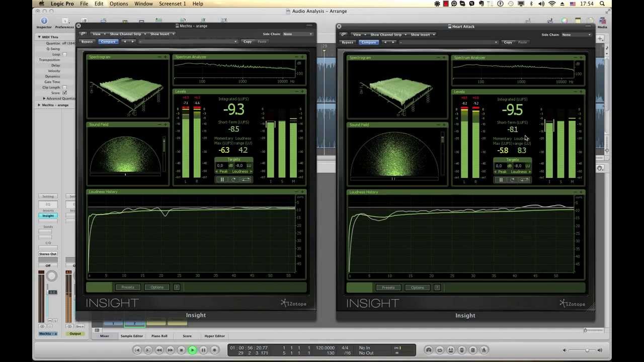Minimize the Spectrum Analyzer panel in Mechta Insight
The height and width of the screenshot is (362, 644).
(x=296, y=57)
